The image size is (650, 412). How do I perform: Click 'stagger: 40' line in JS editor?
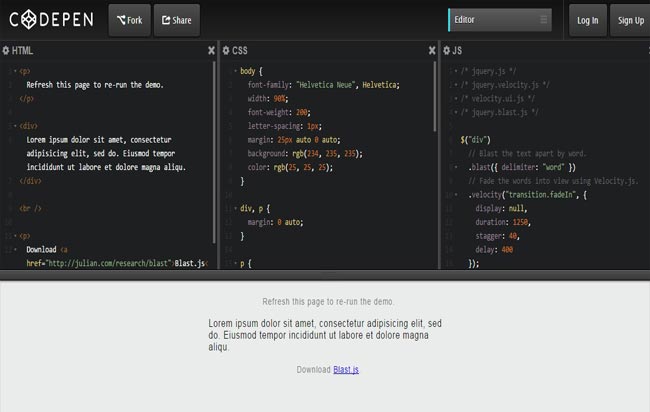click(x=497, y=236)
